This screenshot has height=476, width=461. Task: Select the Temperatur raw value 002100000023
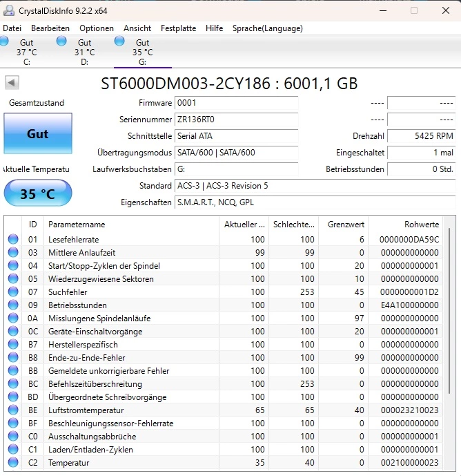coord(410,463)
